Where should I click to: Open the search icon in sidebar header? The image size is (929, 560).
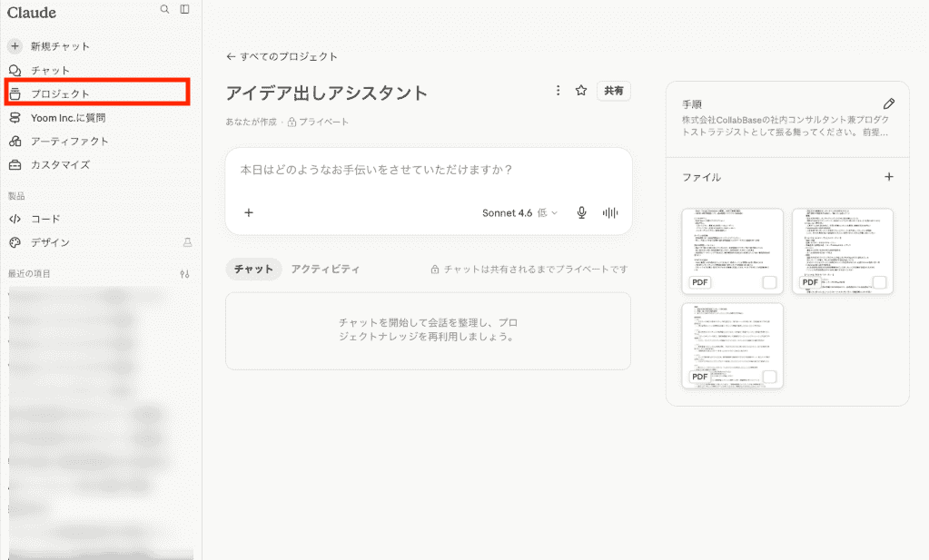(x=164, y=9)
